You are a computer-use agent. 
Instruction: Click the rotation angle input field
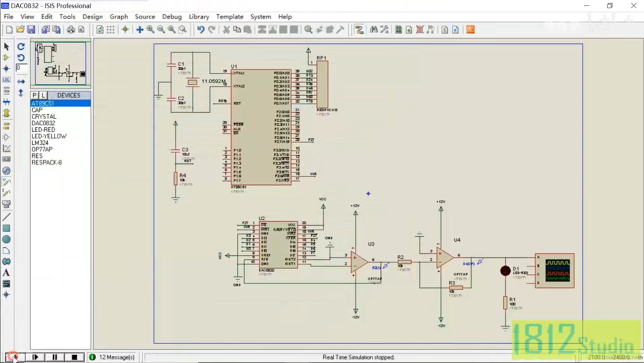click(22, 68)
